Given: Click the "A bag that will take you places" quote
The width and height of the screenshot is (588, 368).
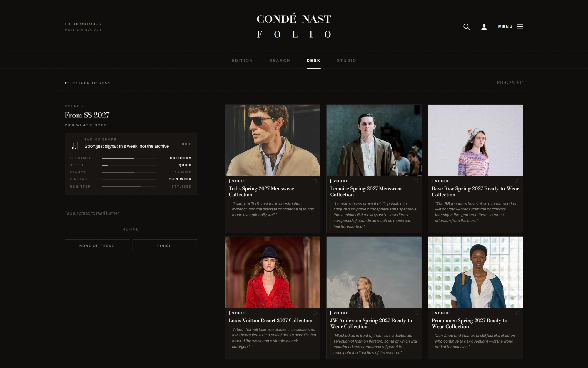Looking at the screenshot, I should click(x=274, y=338).
